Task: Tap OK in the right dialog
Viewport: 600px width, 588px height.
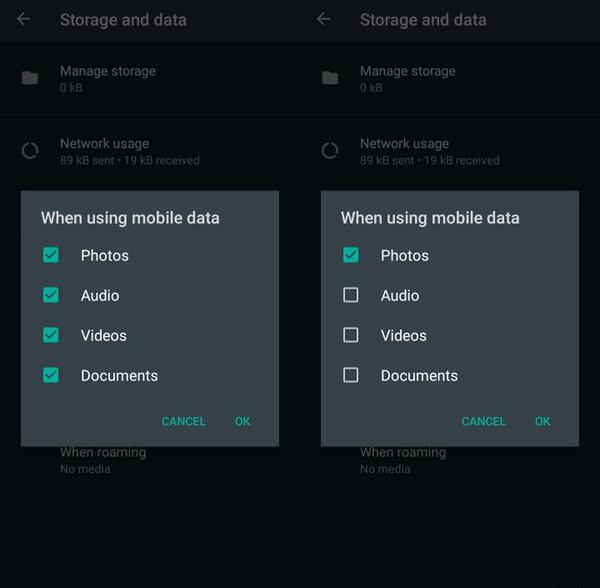Action: pyautogui.click(x=542, y=421)
